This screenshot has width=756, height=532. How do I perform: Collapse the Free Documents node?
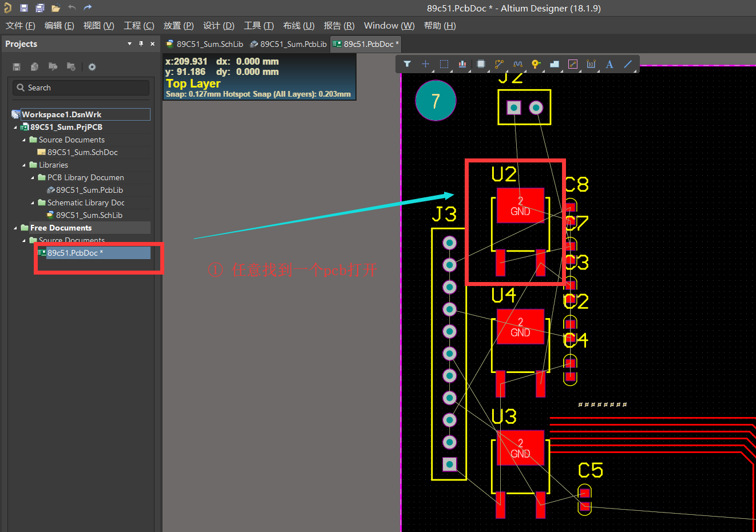15,227
